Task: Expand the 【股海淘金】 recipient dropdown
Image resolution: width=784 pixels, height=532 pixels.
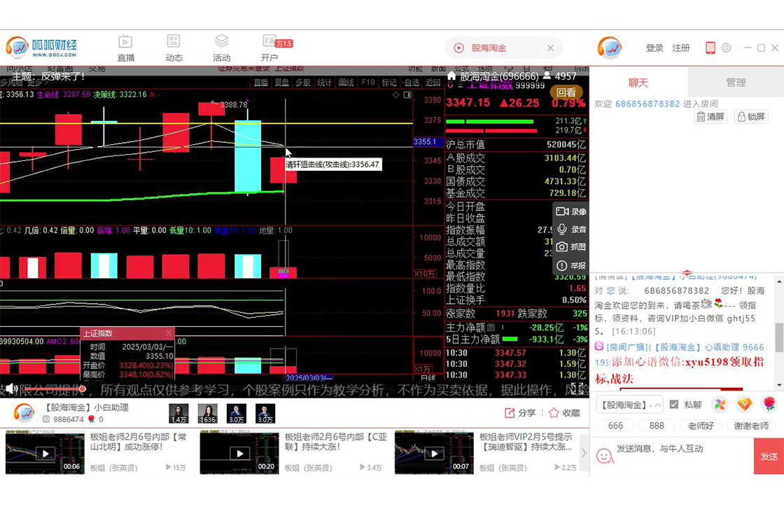Action: tap(629, 405)
